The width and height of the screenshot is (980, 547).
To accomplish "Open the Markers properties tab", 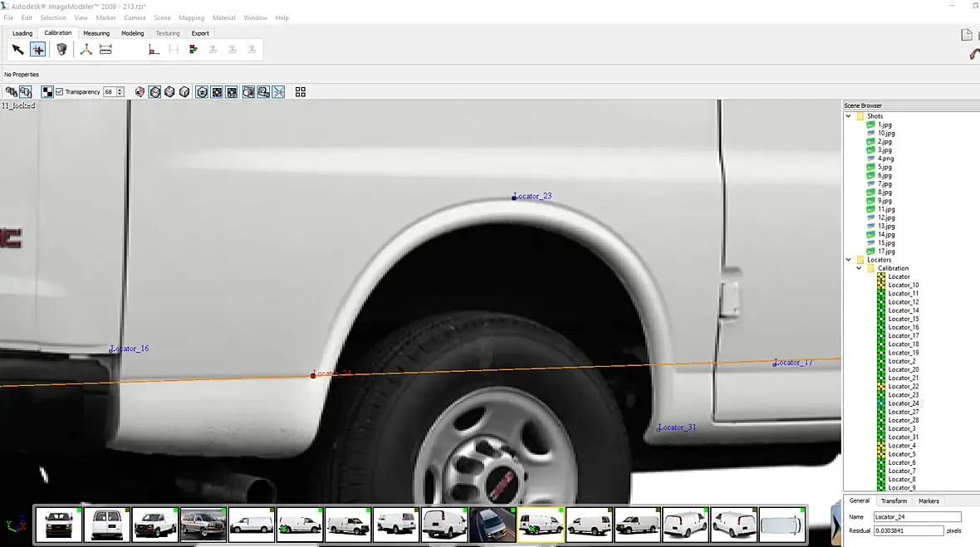I will click(929, 501).
